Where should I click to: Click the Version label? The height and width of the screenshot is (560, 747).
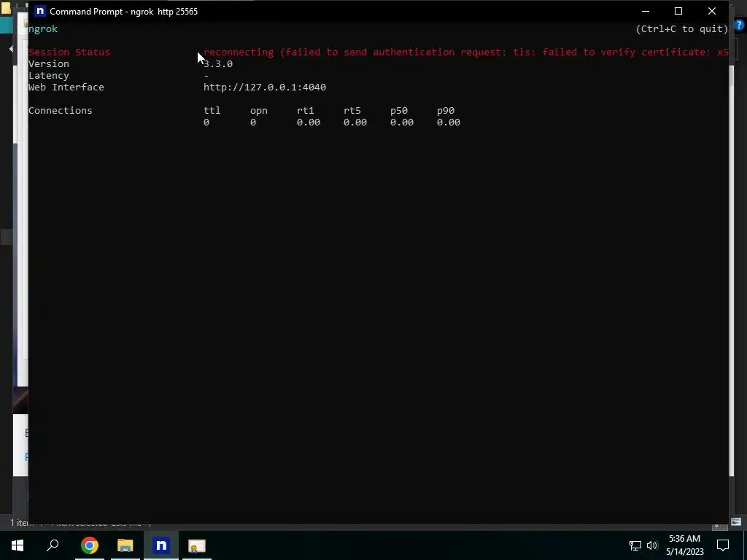49,64
